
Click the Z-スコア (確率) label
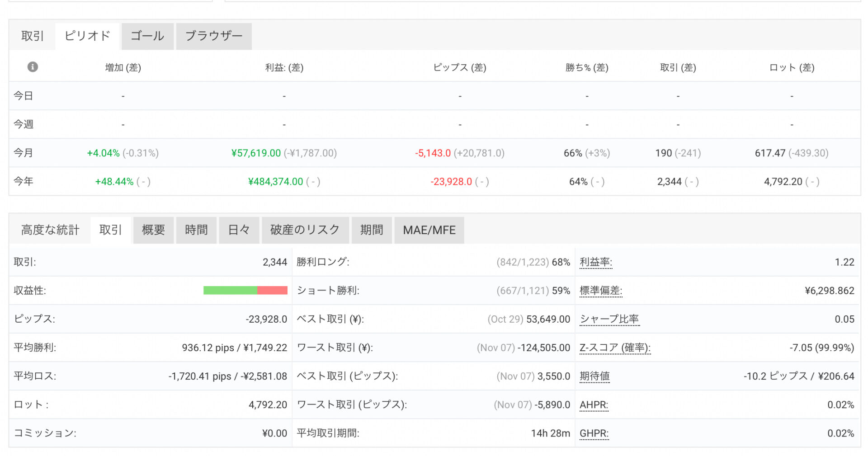(x=615, y=348)
